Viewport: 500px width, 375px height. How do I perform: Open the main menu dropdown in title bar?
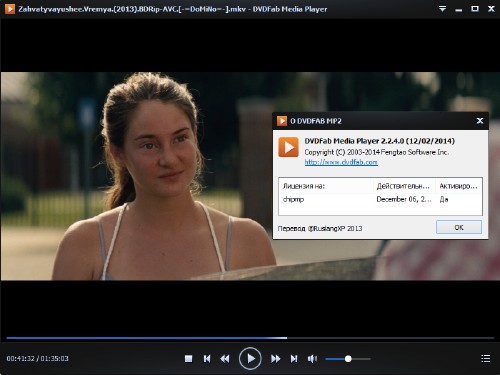point(442,9)
